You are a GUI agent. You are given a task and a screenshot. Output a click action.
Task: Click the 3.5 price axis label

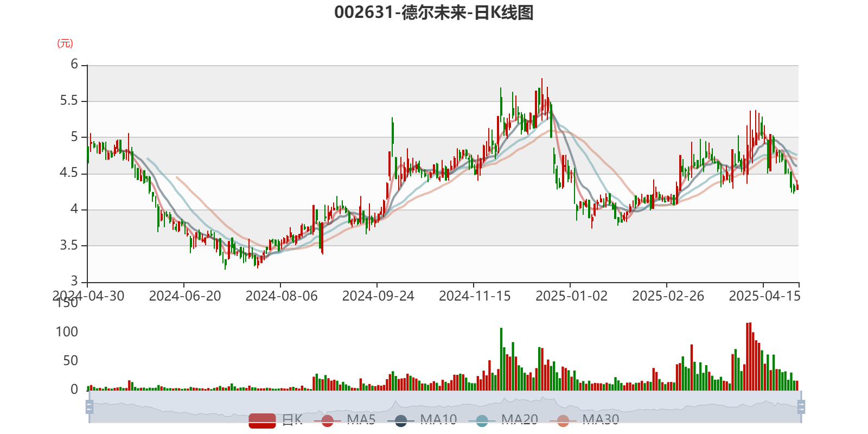pyautogui.click(x=69, y=245)
